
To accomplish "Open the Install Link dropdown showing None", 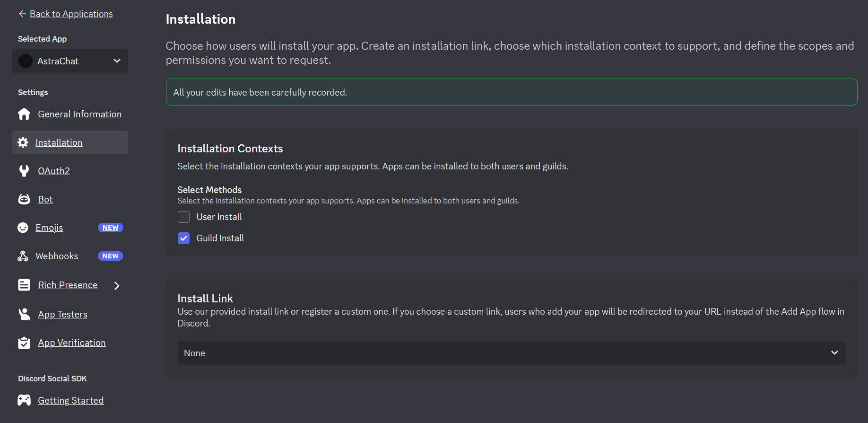I will coord(511,353).
